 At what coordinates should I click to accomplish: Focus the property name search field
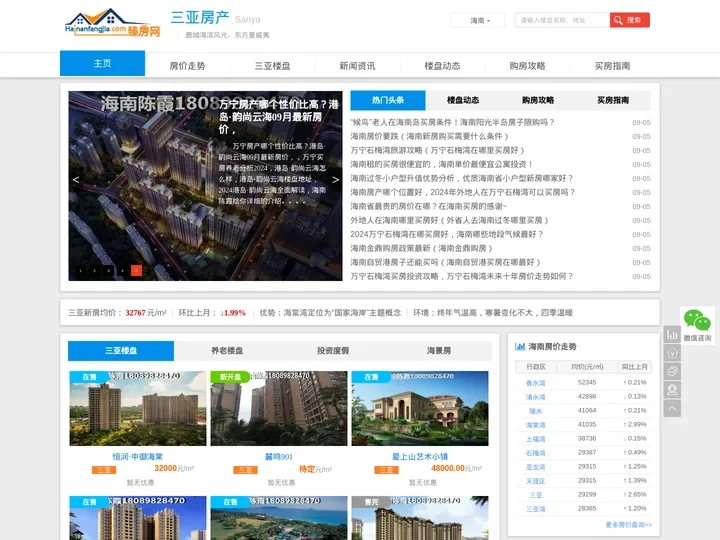click(x=562, y=20)
